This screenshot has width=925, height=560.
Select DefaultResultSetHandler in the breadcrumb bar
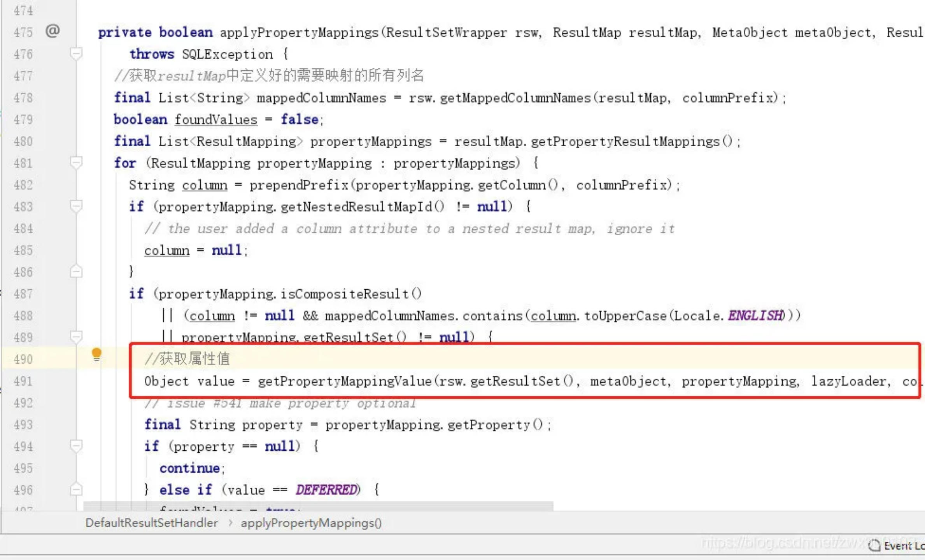pos(151,523)
